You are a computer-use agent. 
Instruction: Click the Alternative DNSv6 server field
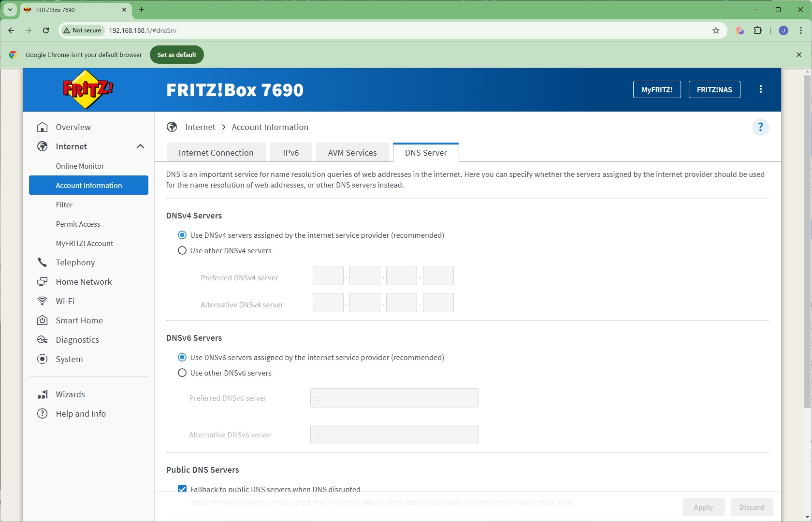[394, 435]
